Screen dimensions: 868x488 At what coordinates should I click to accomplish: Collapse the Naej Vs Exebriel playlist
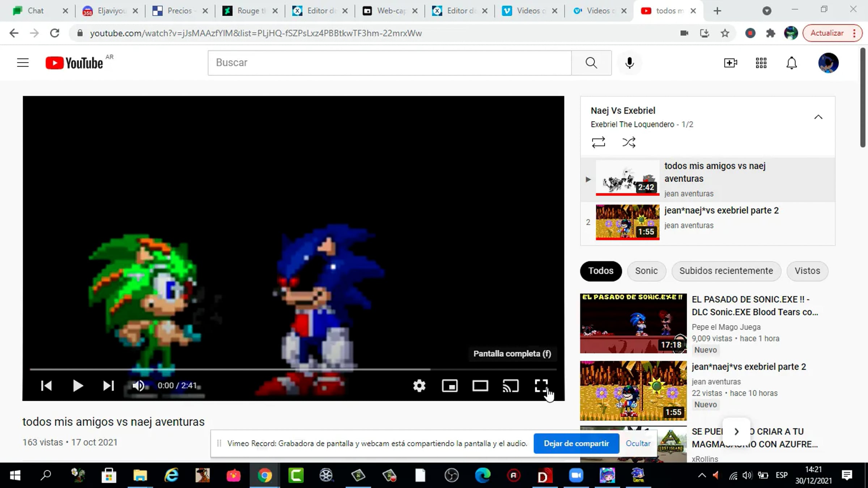[818, 117]
